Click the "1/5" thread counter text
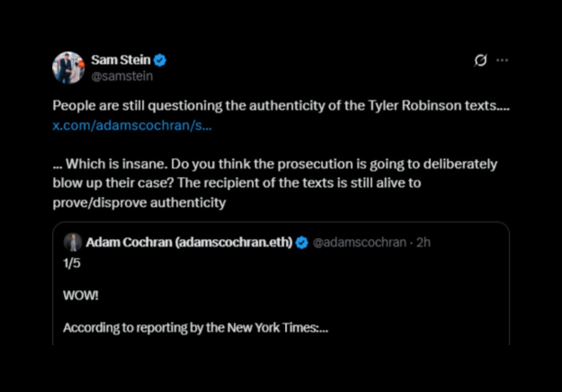This screenshot has width=562, height=392. point(72,263)
